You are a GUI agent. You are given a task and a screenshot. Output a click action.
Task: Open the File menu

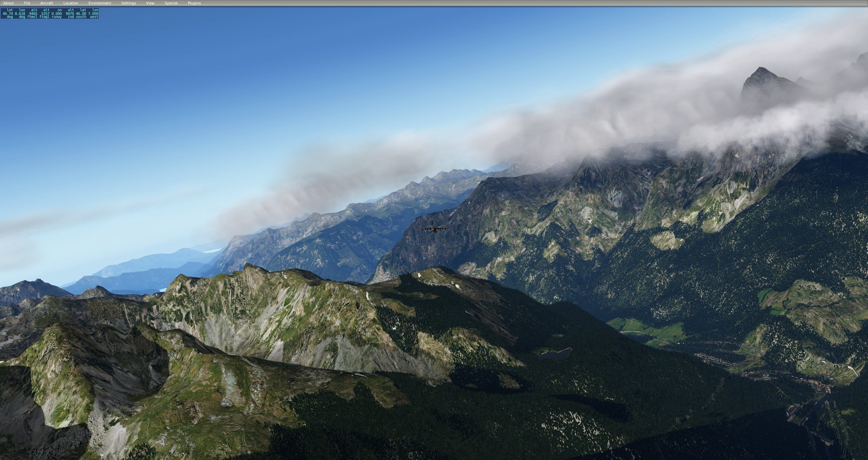(27, 3)
